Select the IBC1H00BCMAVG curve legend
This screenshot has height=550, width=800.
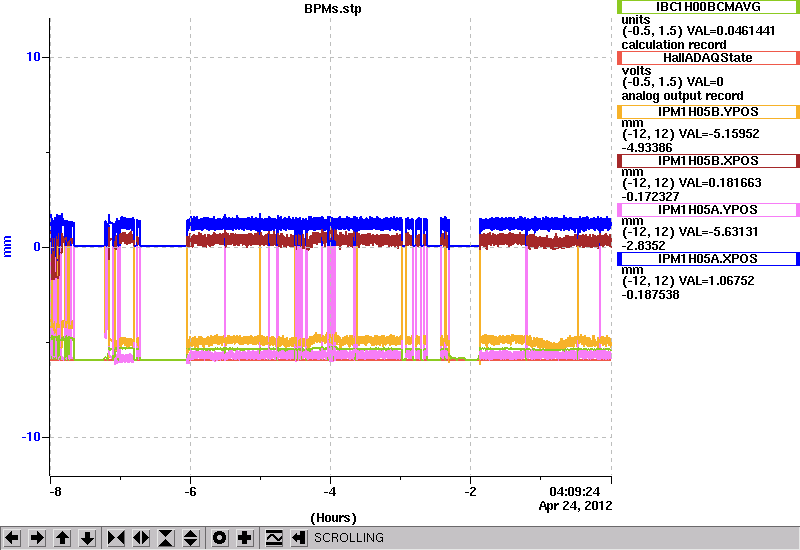point(708,7)
